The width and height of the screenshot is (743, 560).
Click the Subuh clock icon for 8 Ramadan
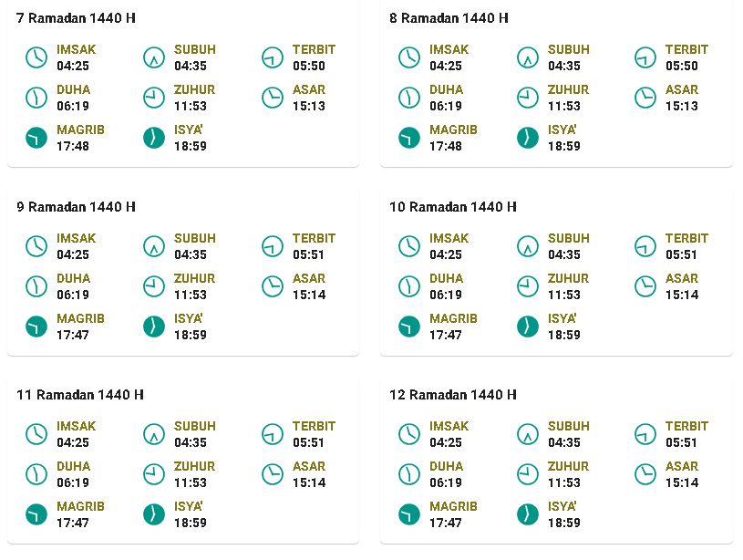[528, 57]
